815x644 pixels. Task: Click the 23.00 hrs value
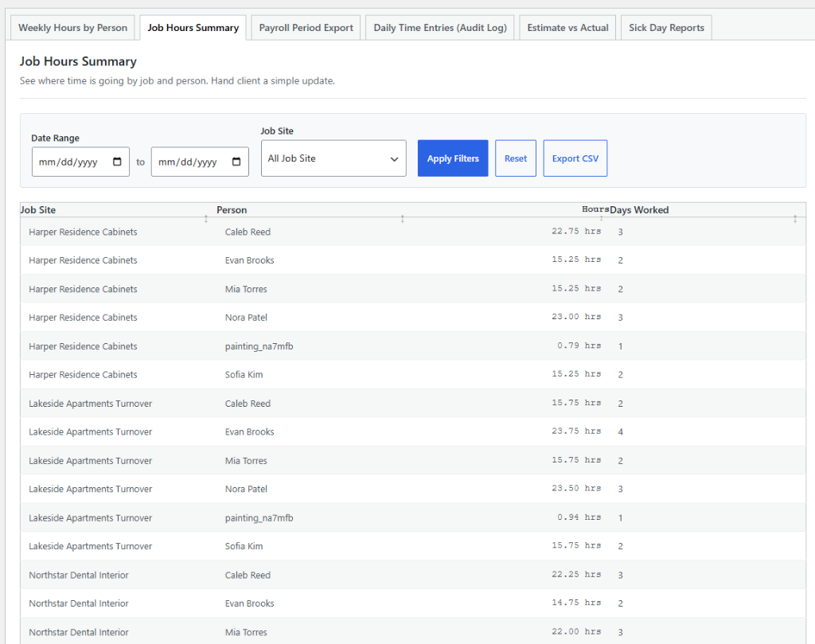(x=576, y=317)
